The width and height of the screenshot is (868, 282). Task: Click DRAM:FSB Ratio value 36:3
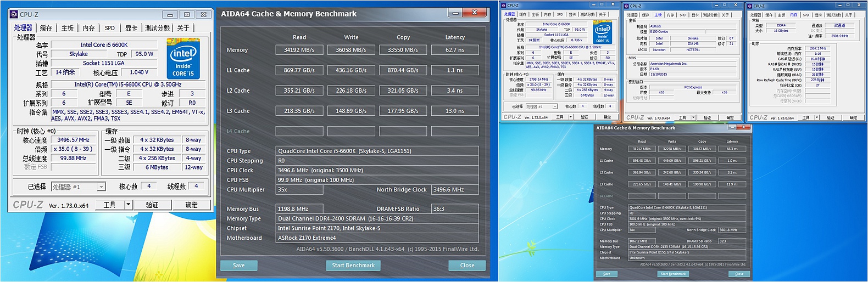pos(455,208)
